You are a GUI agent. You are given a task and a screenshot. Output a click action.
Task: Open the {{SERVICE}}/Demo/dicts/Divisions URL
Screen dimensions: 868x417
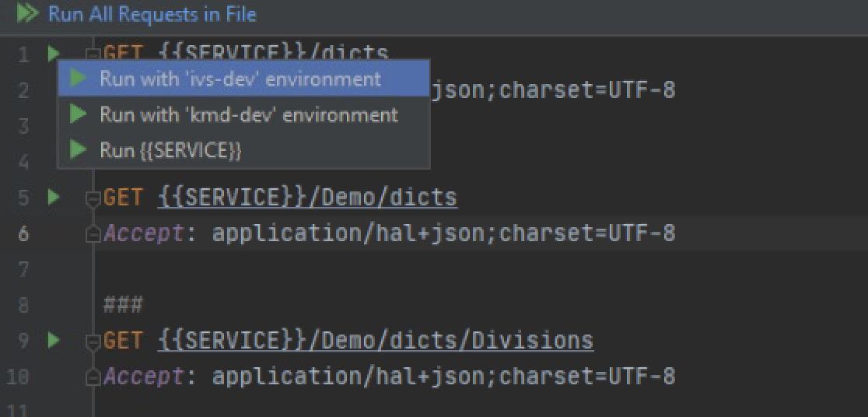click(376, 341)
